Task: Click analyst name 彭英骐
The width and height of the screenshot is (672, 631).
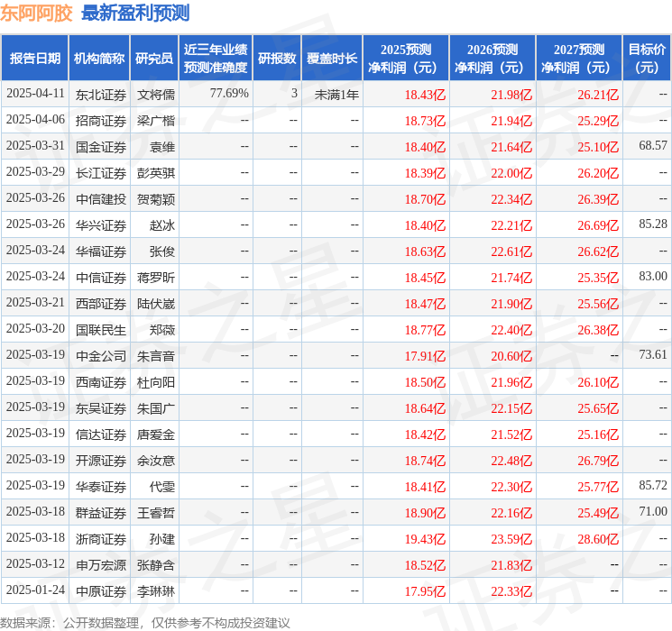Action: (x=156, y=173)
